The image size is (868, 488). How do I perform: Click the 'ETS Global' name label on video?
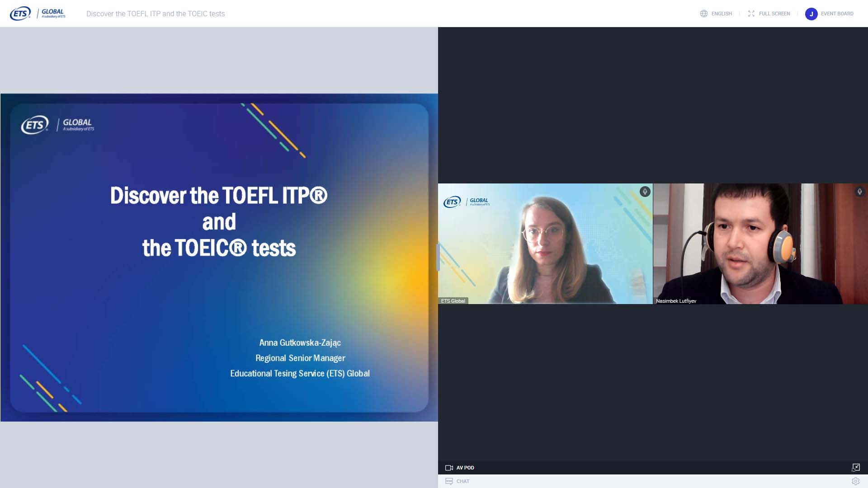453,301
